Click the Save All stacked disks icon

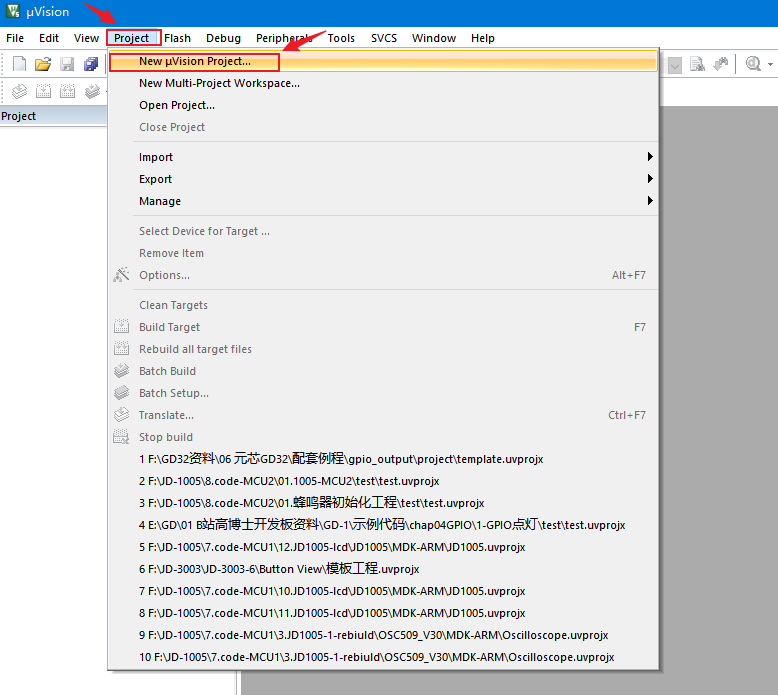91,64
